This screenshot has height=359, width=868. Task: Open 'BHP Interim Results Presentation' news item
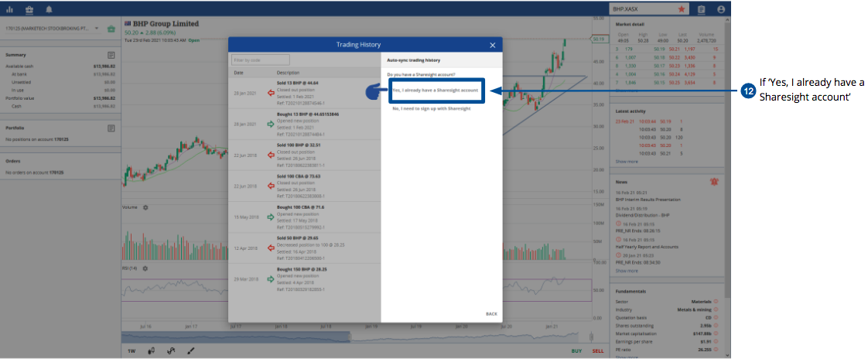(648, 199)
